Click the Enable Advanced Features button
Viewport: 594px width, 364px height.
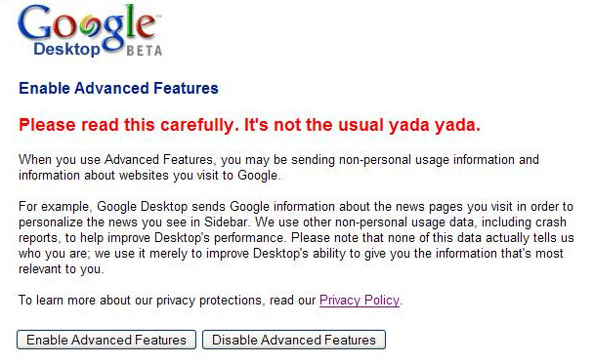[106, 340]
